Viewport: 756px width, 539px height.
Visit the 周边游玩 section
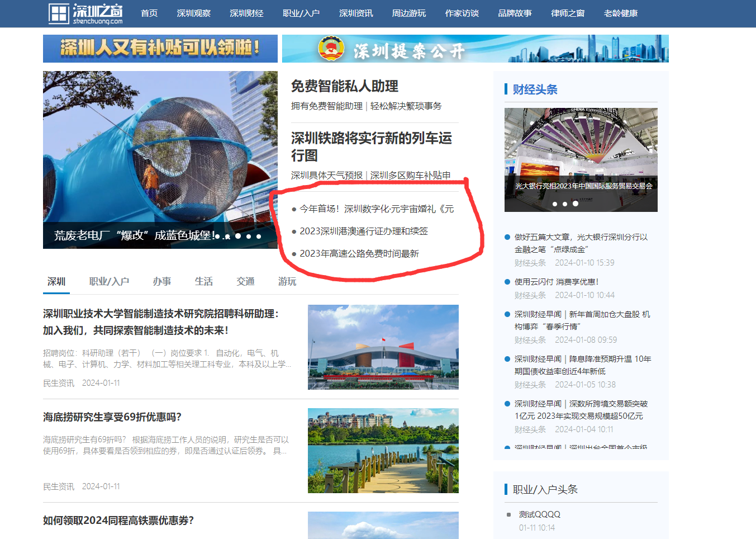pos(409,13)
